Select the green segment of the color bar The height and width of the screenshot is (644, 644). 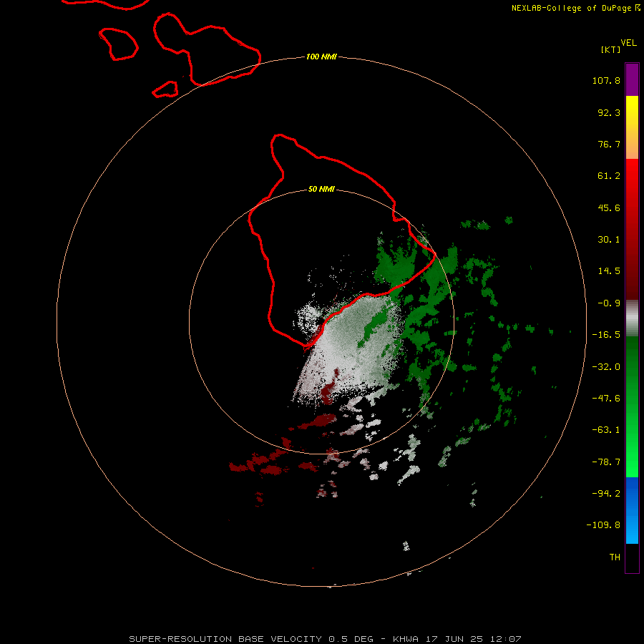click(x=632, y=406)
